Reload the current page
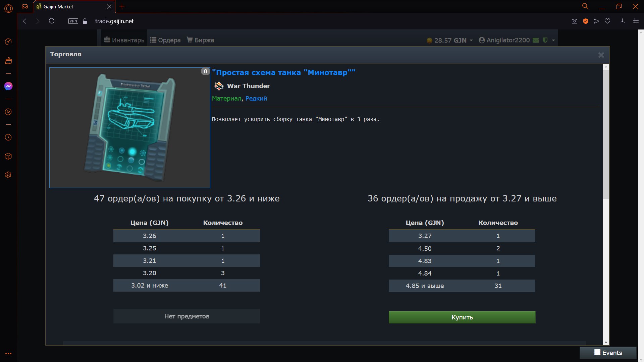644x362 pixels. click(x=52, y=21)
